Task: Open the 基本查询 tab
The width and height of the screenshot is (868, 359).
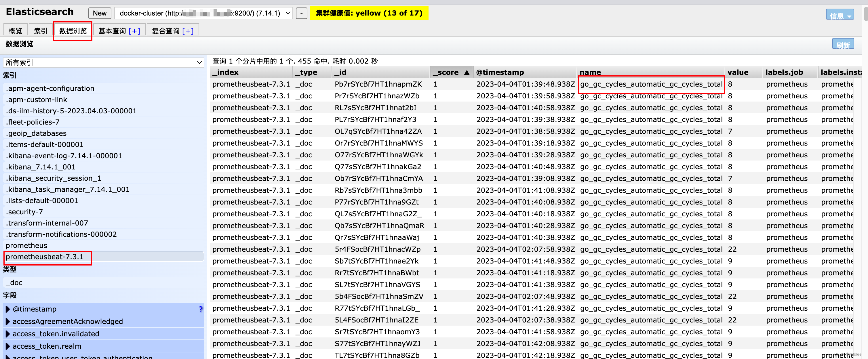Action: point(112,31)
